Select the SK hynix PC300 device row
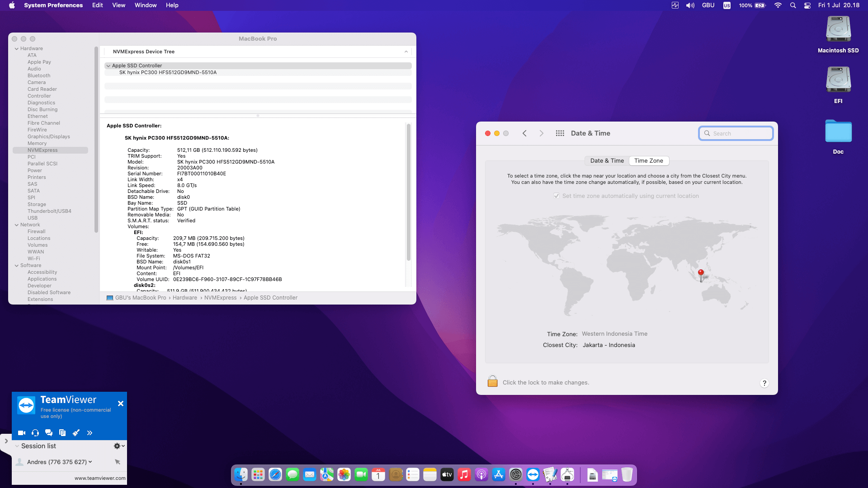The width and height of the screenshot is (868, 488). point(258,72)
